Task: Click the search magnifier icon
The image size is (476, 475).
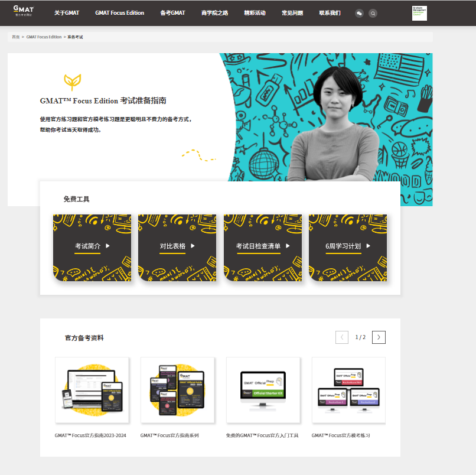Action: pyautogui.click(x=373, y=14)
